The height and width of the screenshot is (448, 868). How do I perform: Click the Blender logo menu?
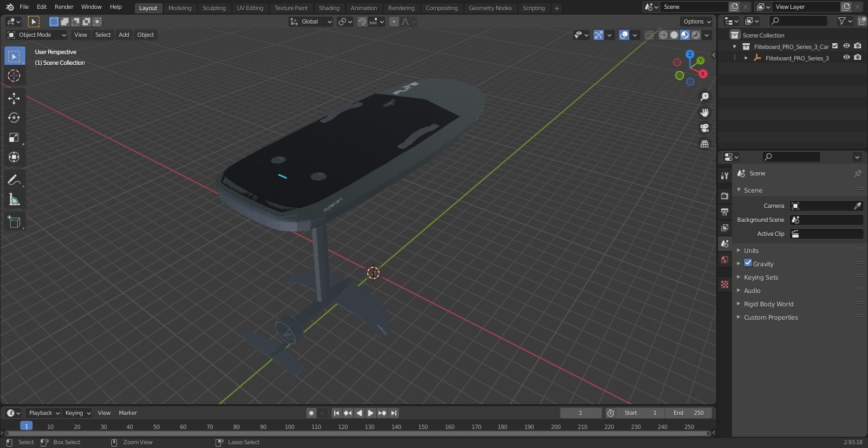[x=9, y=7]
